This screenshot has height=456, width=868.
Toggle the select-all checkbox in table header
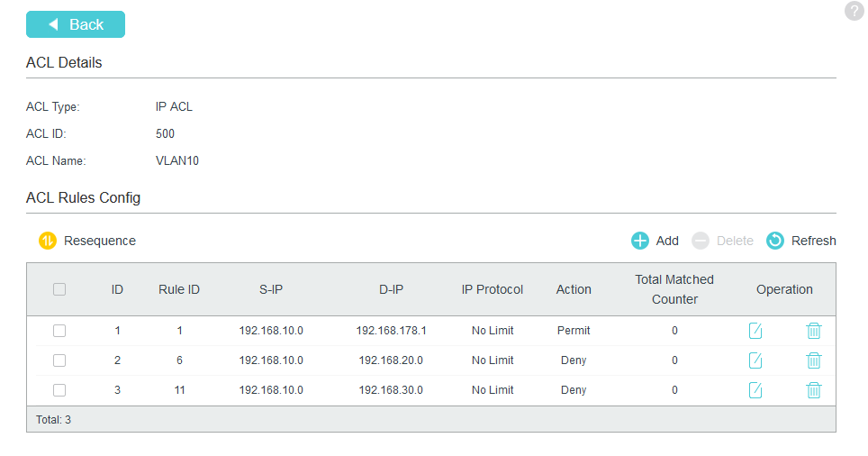point(59,289)
